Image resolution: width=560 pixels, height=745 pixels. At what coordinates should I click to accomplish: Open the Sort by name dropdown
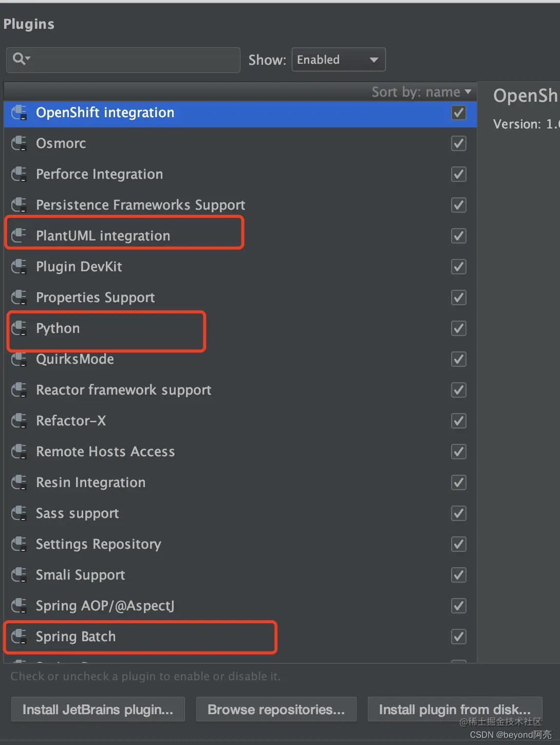(x=421, y=92)
